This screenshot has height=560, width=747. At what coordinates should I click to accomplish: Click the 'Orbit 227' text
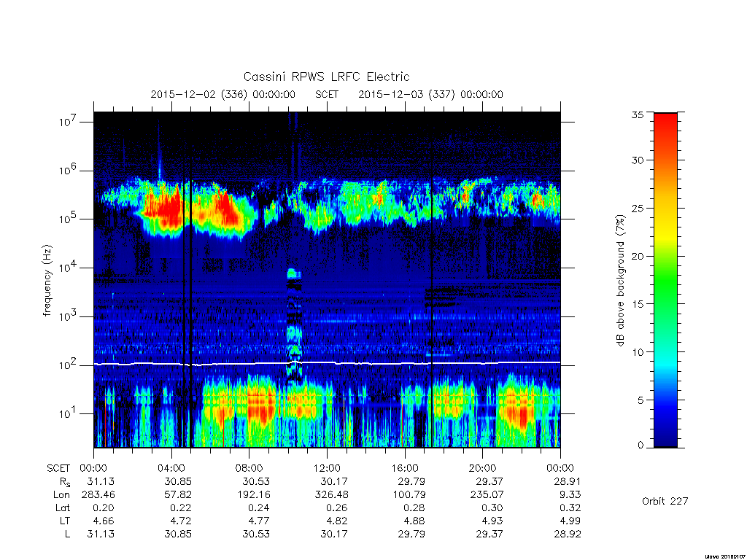(665, 502)
